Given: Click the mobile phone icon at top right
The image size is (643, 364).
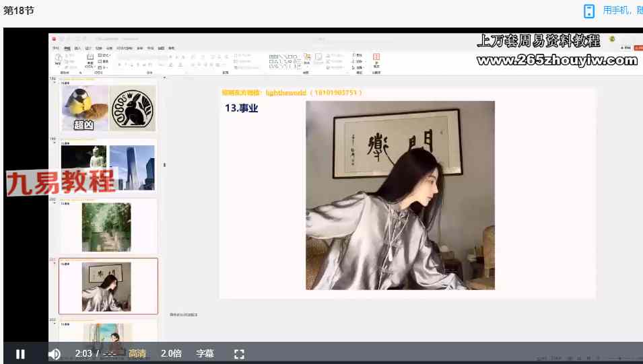Looking at the screenshot, I should [589, 11].
